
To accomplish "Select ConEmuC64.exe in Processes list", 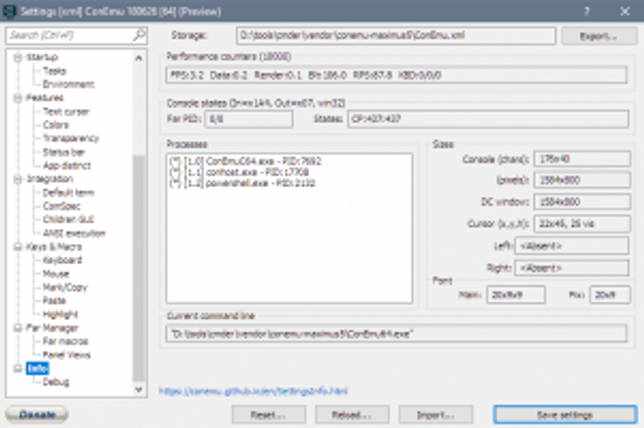I will coord(245,161).
